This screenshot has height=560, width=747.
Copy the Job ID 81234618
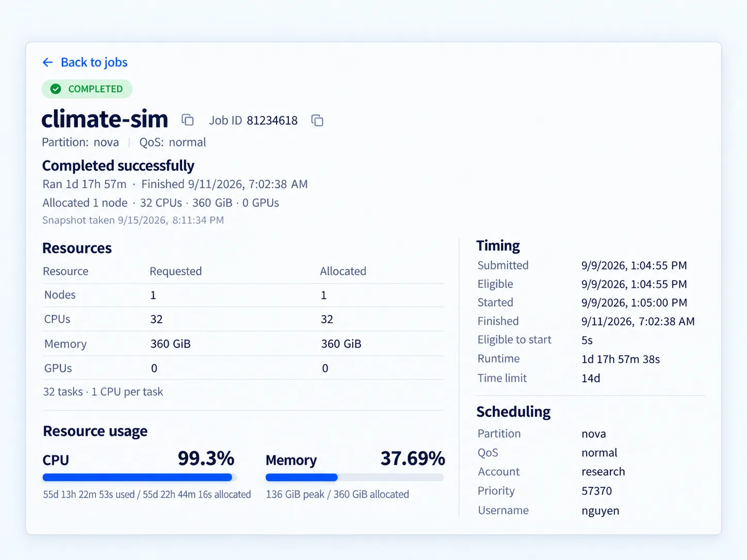point(317,121)
